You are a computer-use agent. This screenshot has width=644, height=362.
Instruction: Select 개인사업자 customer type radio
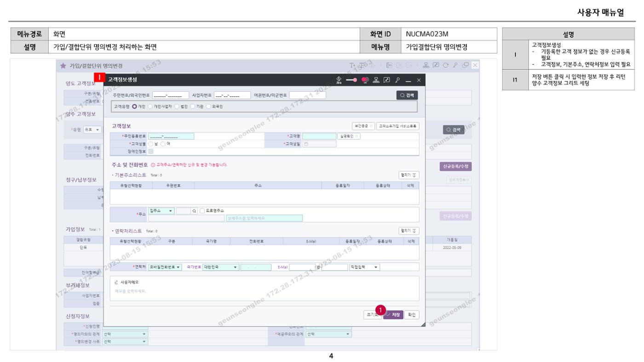(x=150, y=107)
